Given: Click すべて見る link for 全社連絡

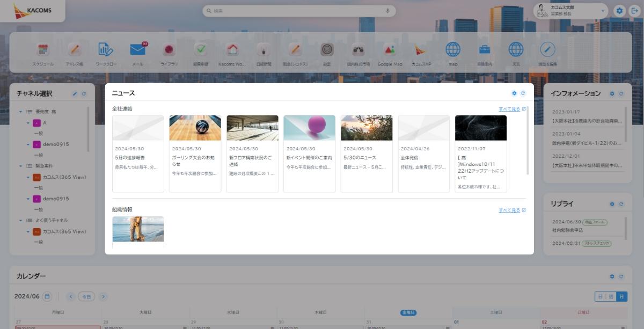Looking at the screenshot, I should point(511,109).
